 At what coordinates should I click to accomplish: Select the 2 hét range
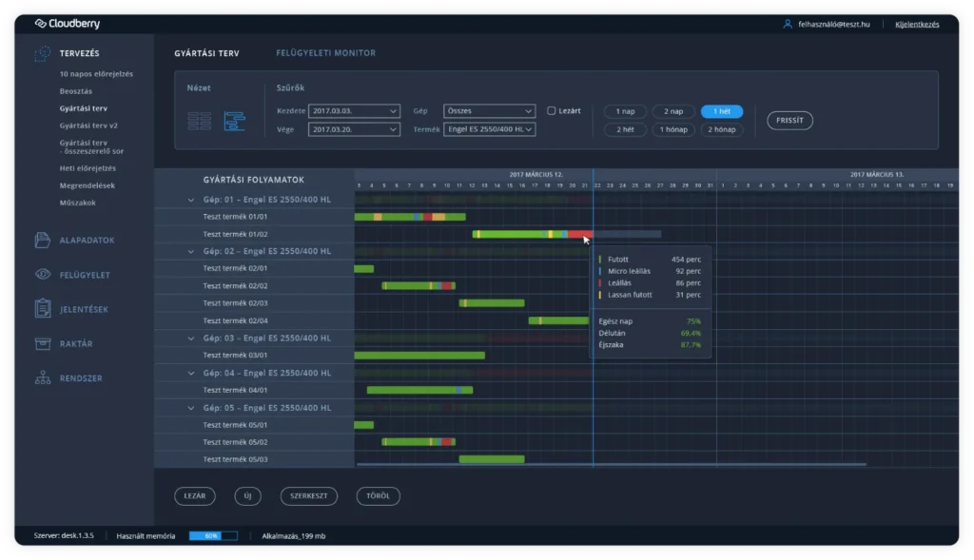tap(625, 129)
